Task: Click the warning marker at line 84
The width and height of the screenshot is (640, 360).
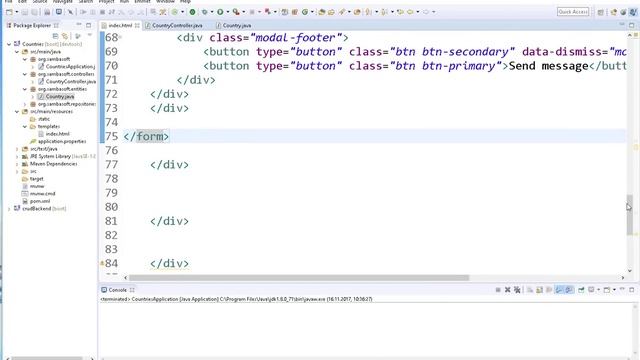Action: tap(102, 264)
